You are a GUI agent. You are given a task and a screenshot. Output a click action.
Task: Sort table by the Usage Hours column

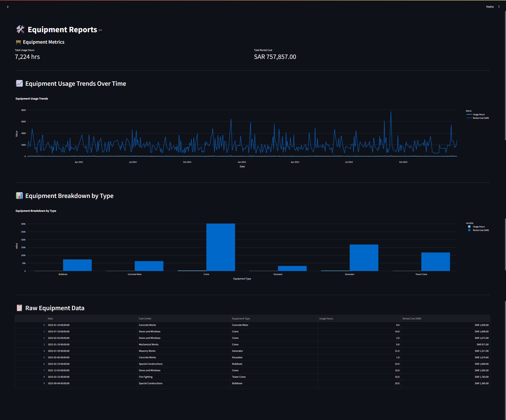point(359,318)
